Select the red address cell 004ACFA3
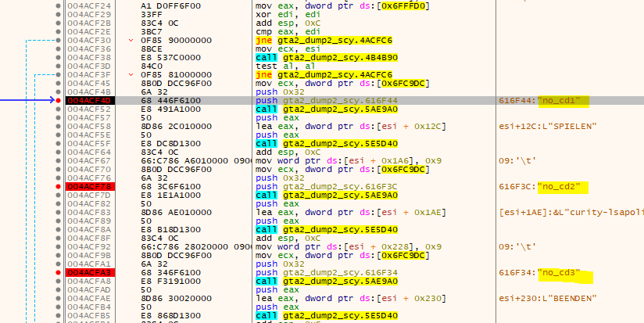Image resolution: width=644 pixels, height=323 pixels. (x=90, y=272)
